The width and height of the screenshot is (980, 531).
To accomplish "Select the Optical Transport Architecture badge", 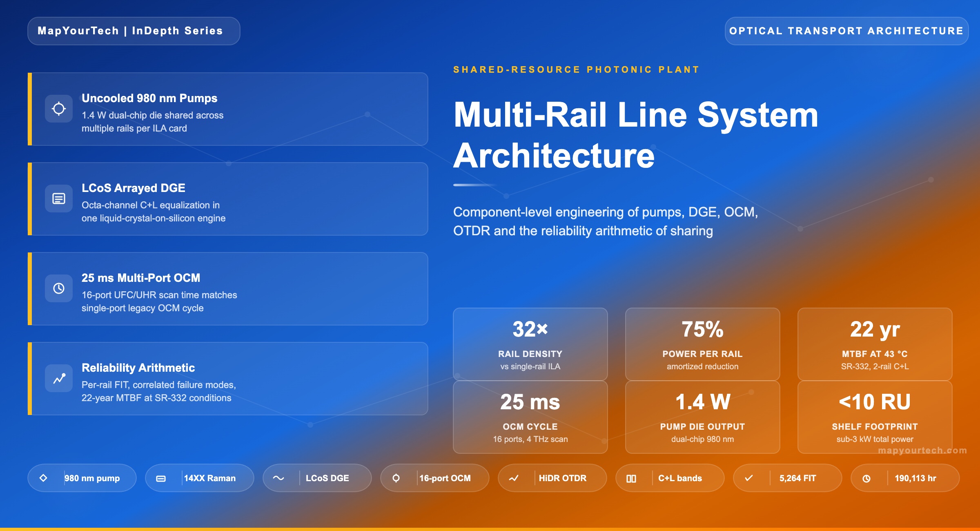I will tap(846, 31).
